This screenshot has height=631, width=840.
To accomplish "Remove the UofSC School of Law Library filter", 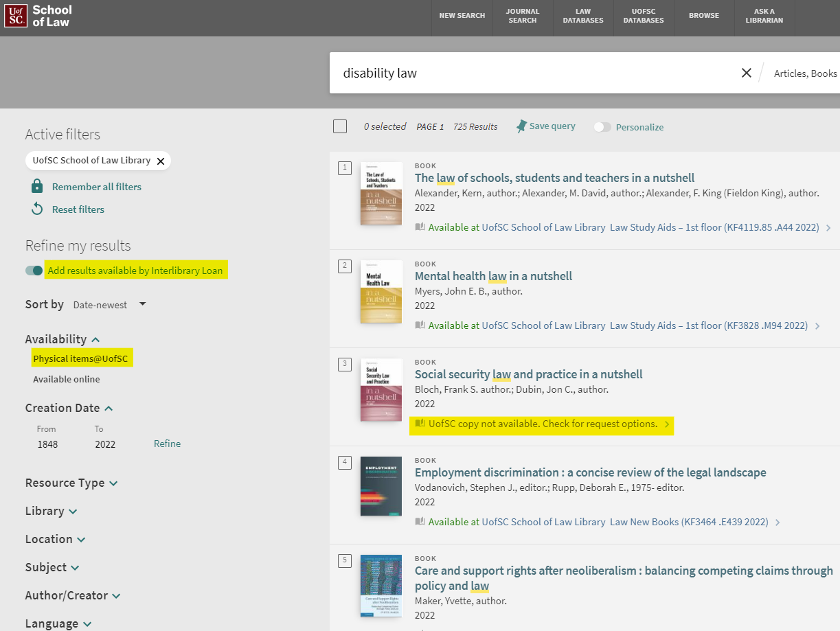I will click(x=161, y=161).
